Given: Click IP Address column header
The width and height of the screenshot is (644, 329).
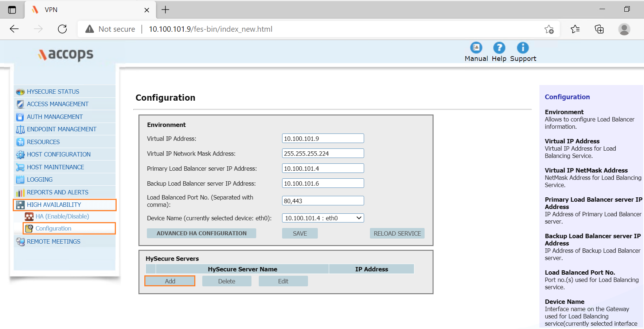Looking at the screenshot, I should (371, 269).
